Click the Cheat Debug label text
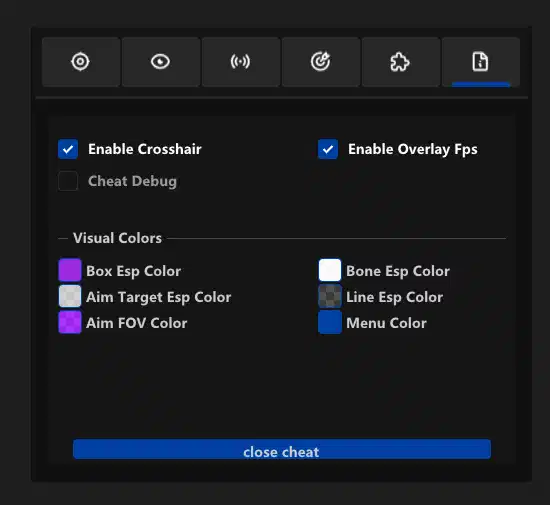The image size is (550, 505). click(x=132, y=181)
